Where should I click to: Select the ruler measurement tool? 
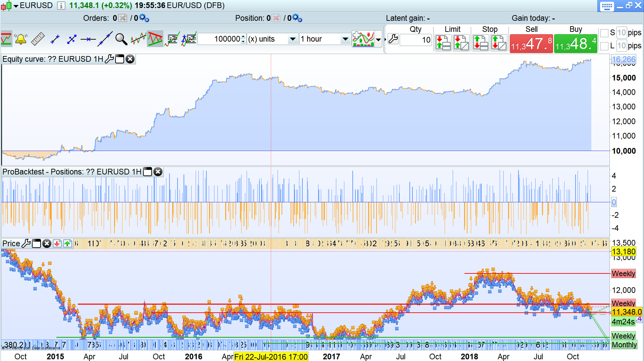pyautogui.click(x=38, y=39)
